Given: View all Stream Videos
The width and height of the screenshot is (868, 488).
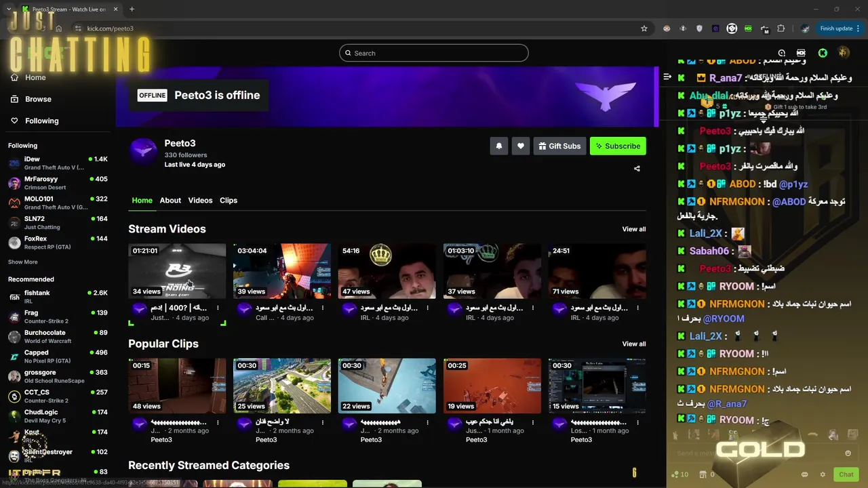Looking at the screenshot, I should coord(634,229).
